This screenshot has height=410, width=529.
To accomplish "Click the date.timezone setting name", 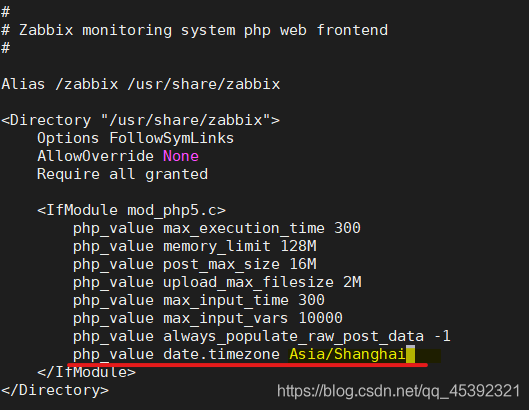I will (x=222, y=354).
